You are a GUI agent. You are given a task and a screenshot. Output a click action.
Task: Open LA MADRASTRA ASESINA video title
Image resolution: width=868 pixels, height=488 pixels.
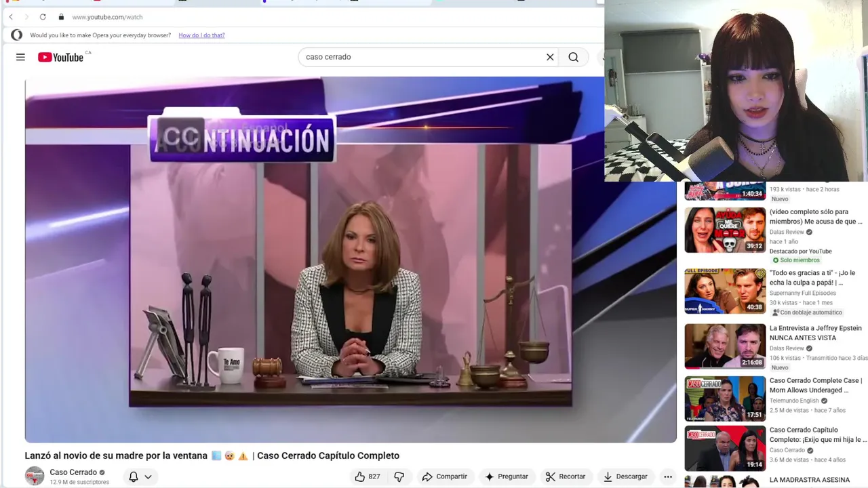click(810, 480)
